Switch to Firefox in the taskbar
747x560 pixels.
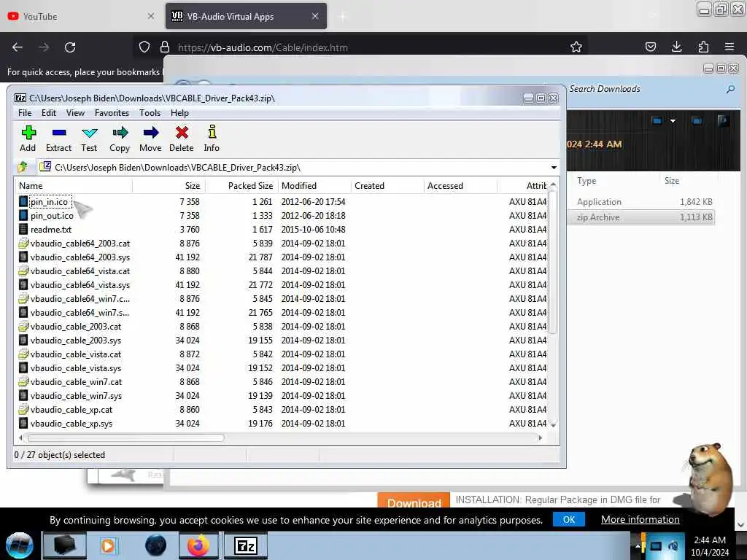[x=198, y=545]
